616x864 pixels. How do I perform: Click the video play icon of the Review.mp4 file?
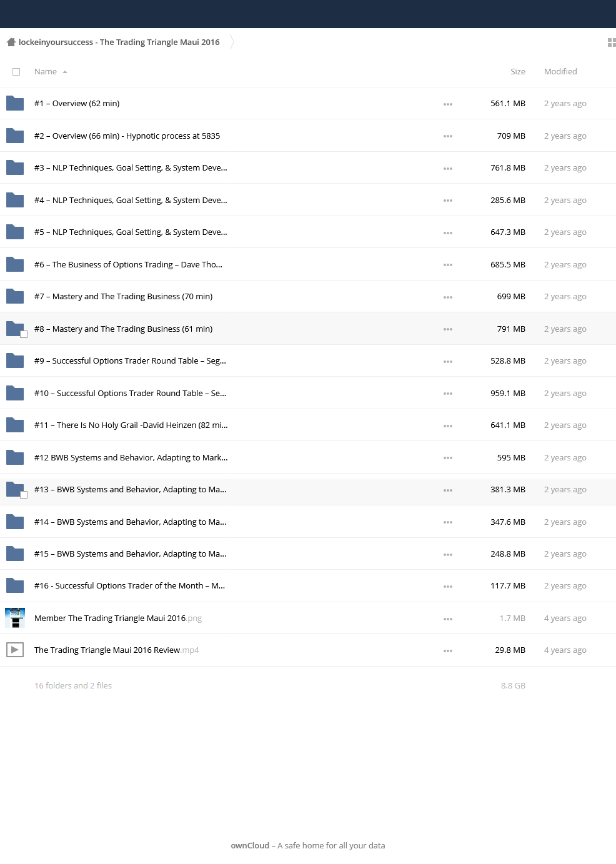[x=15, y=650]
